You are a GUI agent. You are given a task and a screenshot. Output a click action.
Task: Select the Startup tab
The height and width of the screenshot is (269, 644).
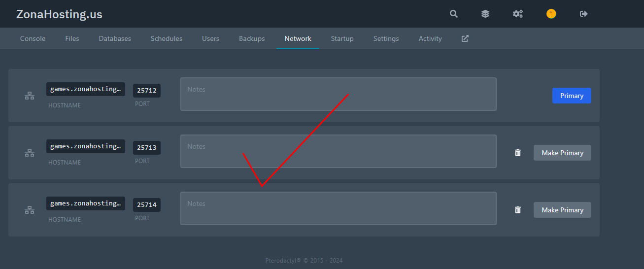coord(342,38)
